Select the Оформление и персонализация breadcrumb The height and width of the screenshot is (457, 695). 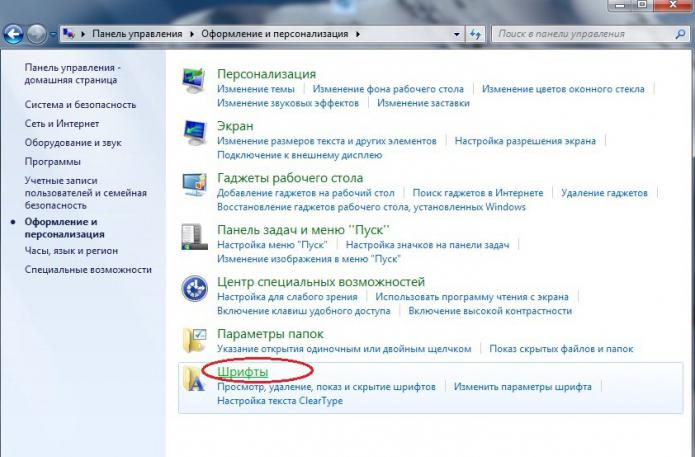click(275, 34)
